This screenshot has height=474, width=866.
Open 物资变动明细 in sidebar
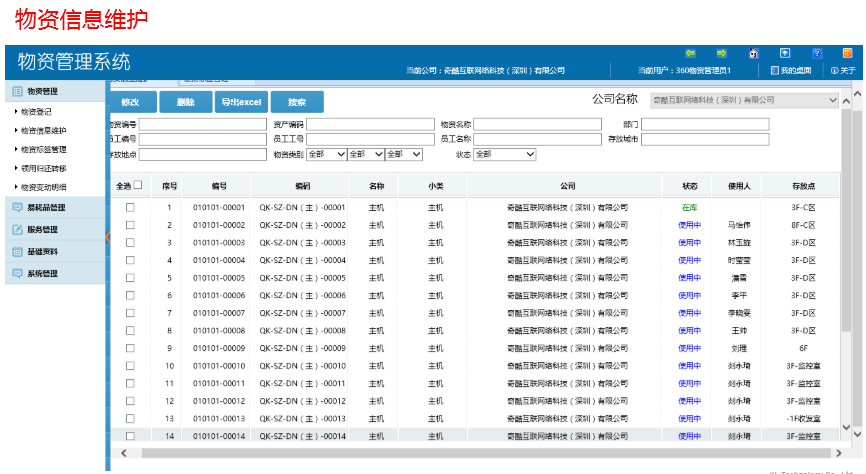click(x=43, y=187)
